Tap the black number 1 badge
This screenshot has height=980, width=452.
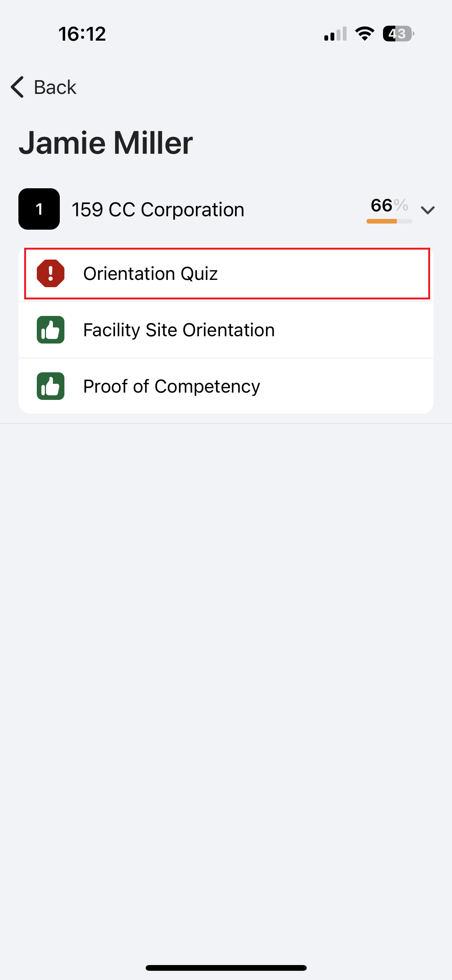click(x=39, y=209)
